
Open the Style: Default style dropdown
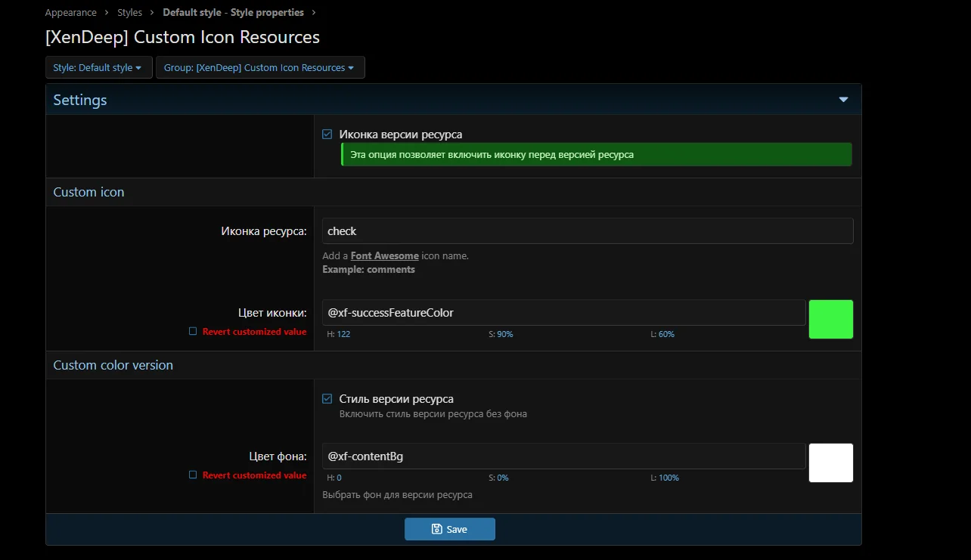[x=98, y=67]
